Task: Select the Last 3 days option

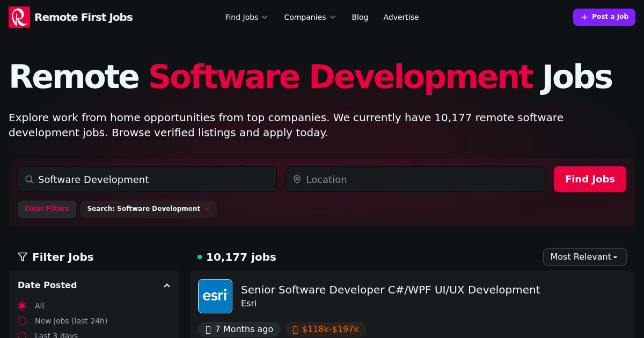Action: 22,335
